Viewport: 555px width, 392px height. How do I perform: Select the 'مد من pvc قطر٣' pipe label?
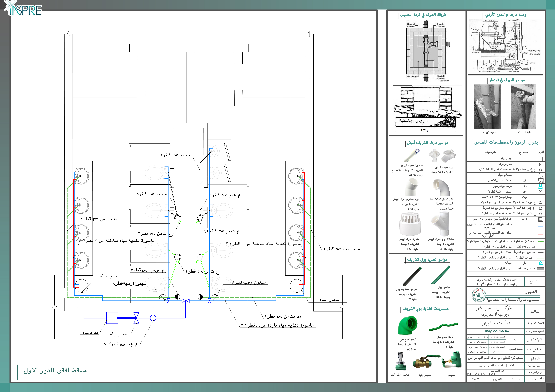pyautogui.click(x=176, y=155)
